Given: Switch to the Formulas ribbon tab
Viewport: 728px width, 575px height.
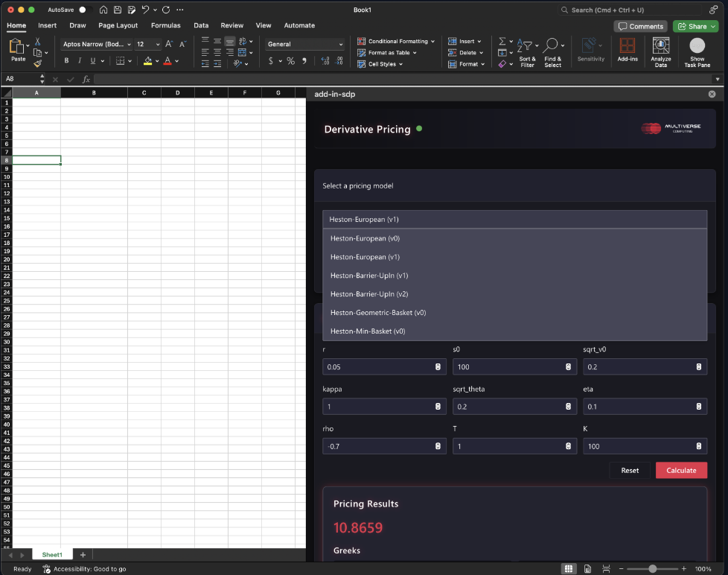Looking at the screenshot, I should (x=165, y=25).
